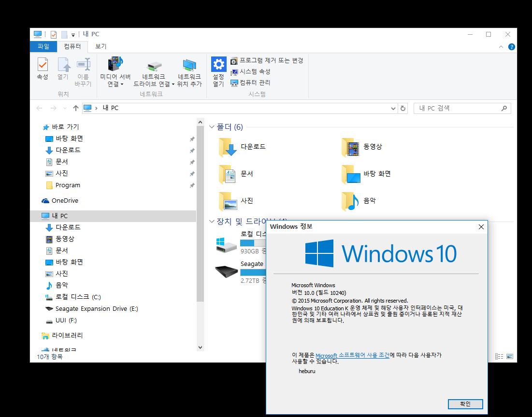Close the Windows 정보 dialog
Screen dimensions: 532x417
coord(481,227)
